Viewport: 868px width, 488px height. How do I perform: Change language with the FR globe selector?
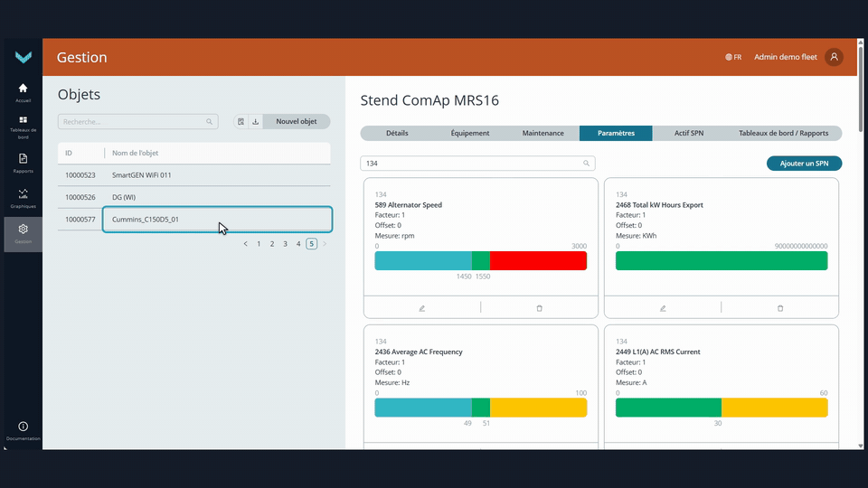(x=733, y=57)
